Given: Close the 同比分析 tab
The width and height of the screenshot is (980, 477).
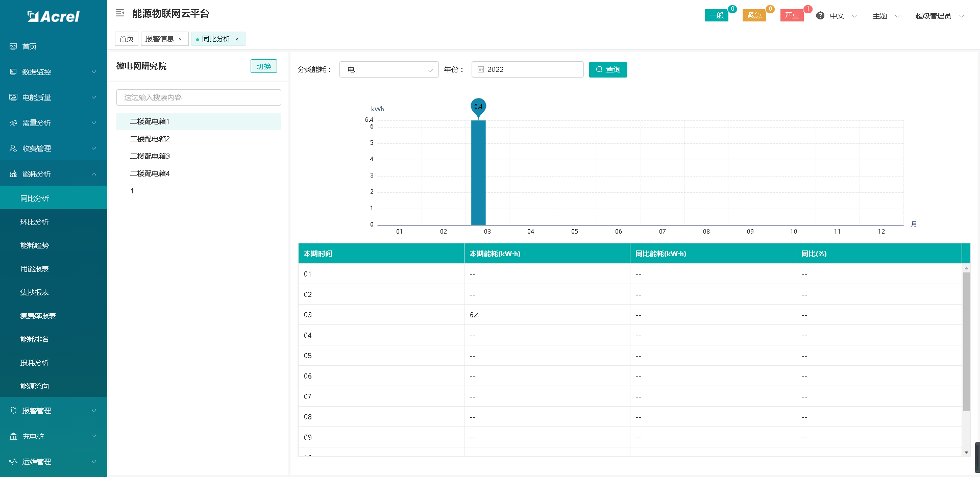Looking at the screenshot, I should 237,39.
